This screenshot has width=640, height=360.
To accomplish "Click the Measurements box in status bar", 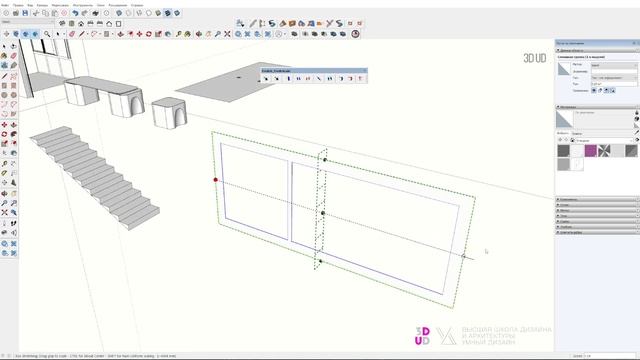I will click(x=610, y=356).
